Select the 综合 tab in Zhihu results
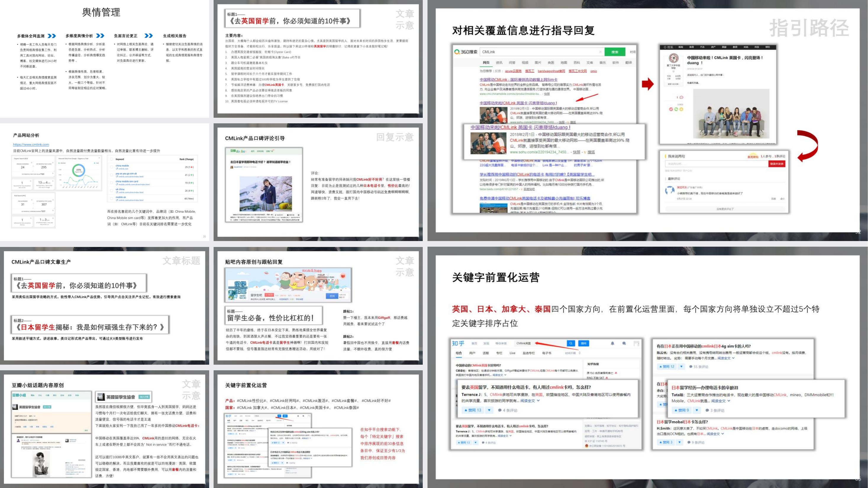This screenshot has height=488, width=868. [x=459, y=353]
